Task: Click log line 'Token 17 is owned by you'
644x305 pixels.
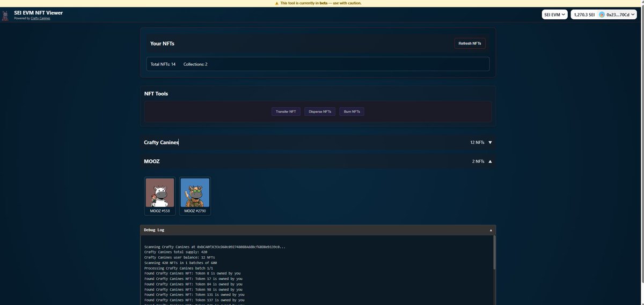Action: [x=193, y=279]
